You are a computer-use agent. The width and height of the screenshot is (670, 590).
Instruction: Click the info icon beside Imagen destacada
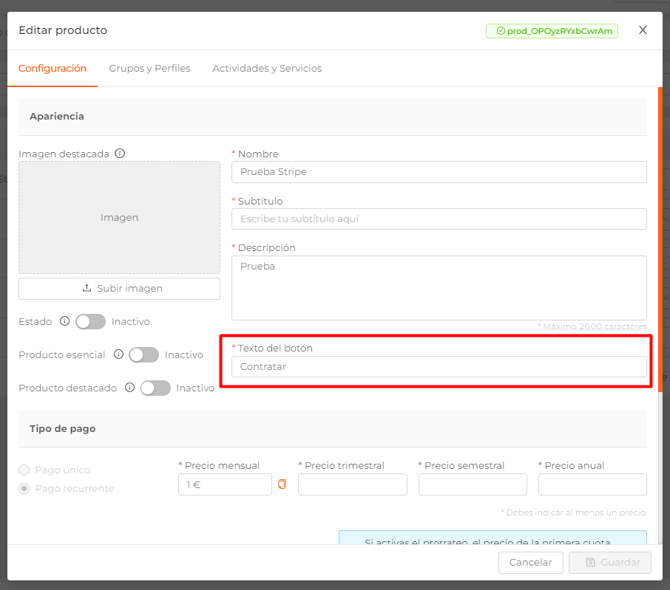click(x=120, y=154)
